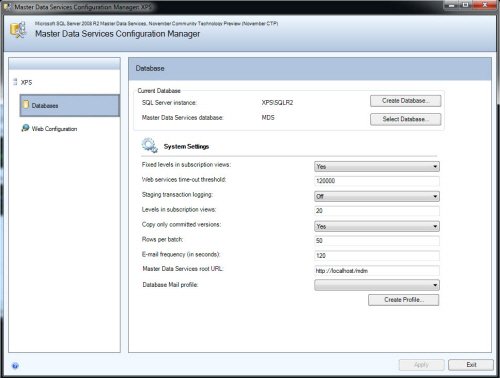Open Staging transaction logging dropdown
500x378 pixels.
(377, 196)
